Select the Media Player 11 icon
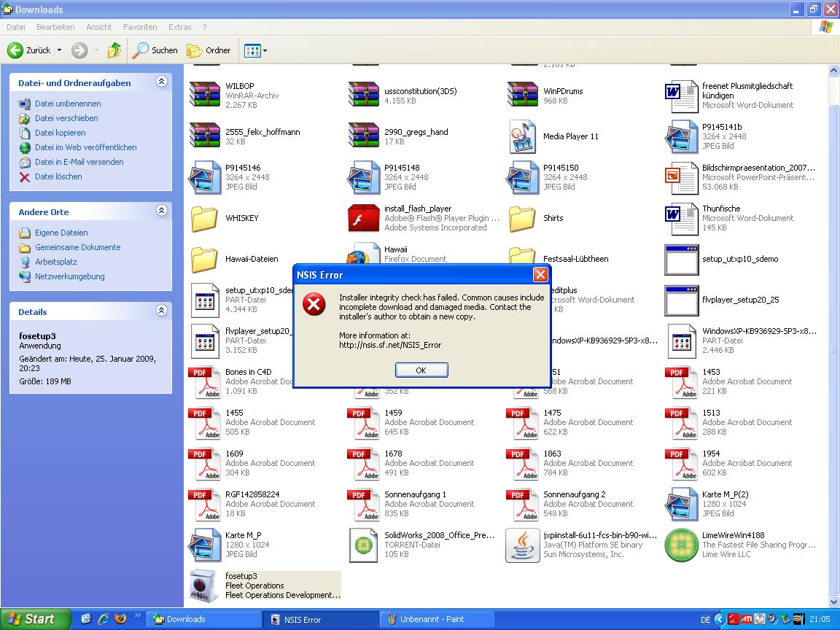 click(x=522, y=136)
